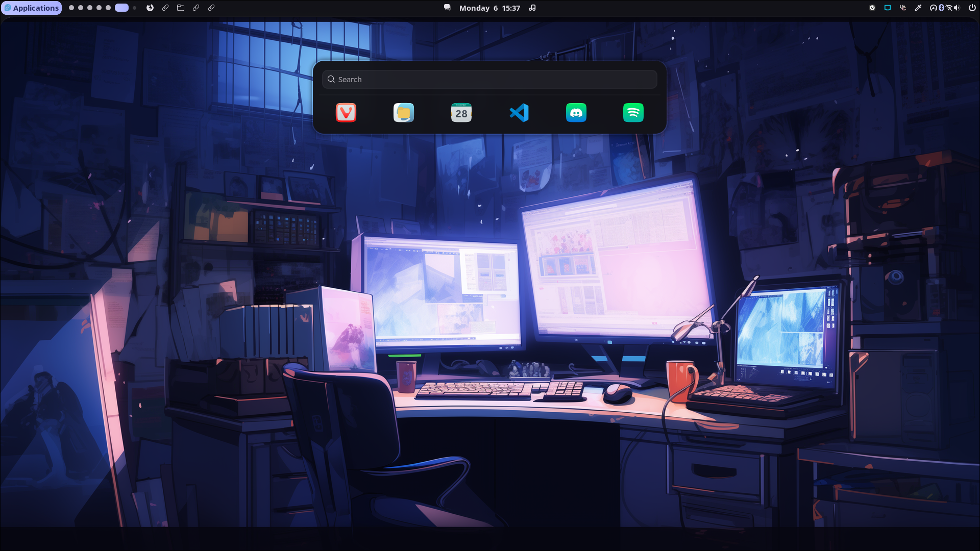Image resolution: width=980 pixels, height=551 pixels.
Task: Open the folder icon in top bar
Action: pos(181,8)
